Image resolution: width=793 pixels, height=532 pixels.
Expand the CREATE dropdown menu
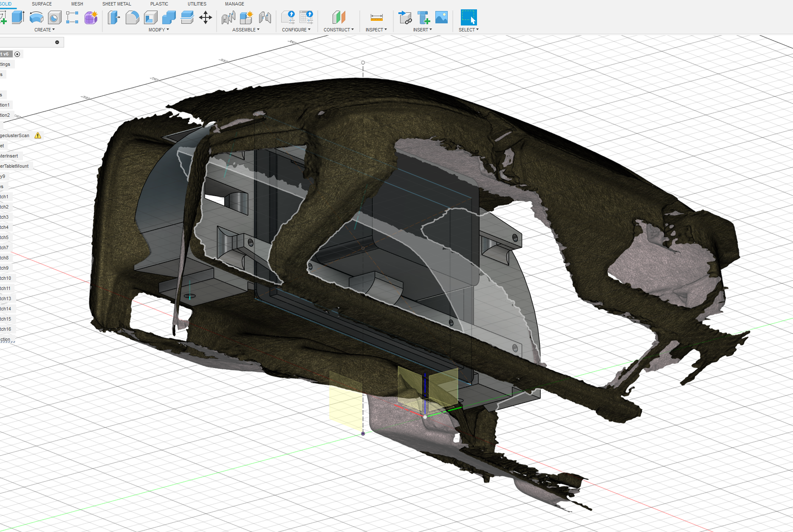coord(44,30)
